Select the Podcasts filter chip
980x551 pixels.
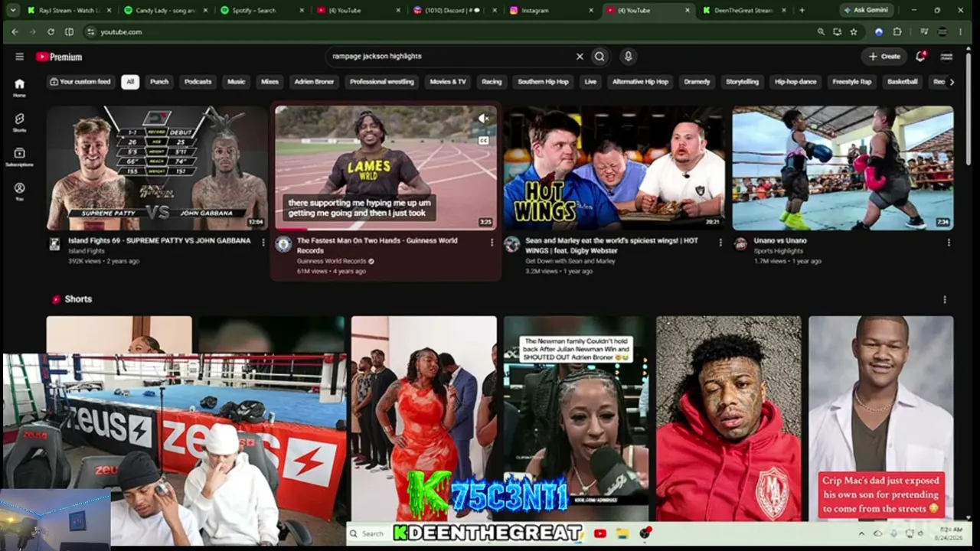198,82
